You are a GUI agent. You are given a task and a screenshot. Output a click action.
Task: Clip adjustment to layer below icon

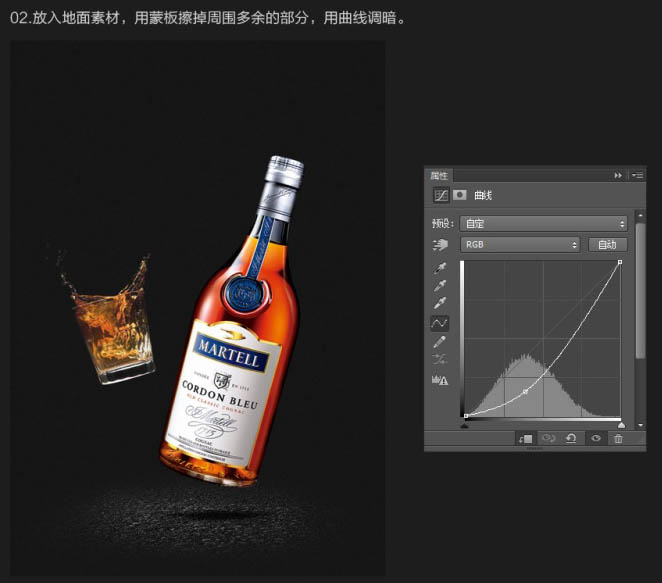[x=526, y=439]
